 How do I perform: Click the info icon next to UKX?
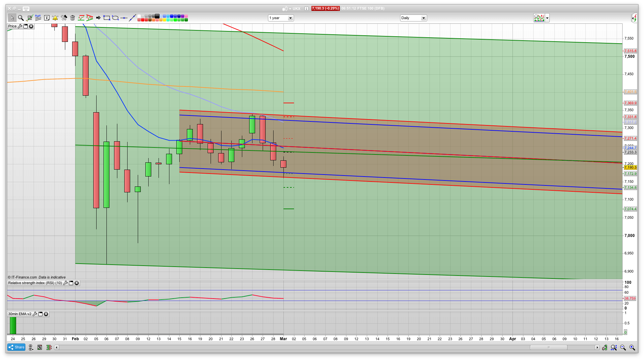[307, 9]
